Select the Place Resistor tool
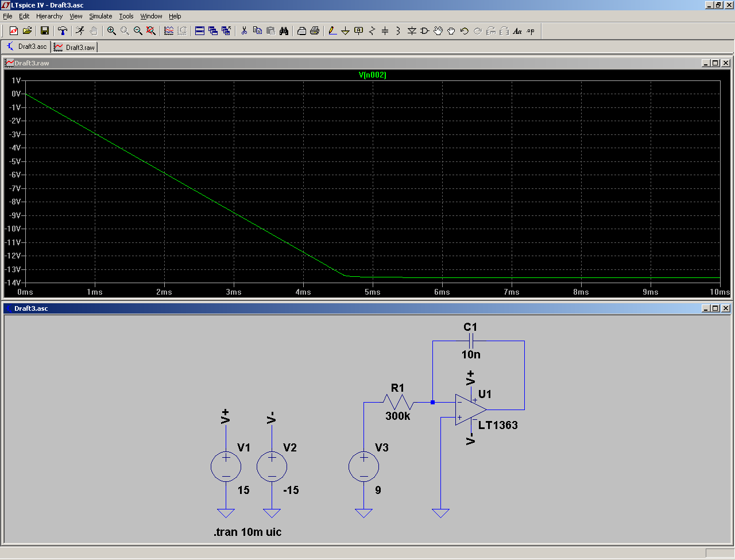Viewport: 735px width, 560px height. [372, 31]
